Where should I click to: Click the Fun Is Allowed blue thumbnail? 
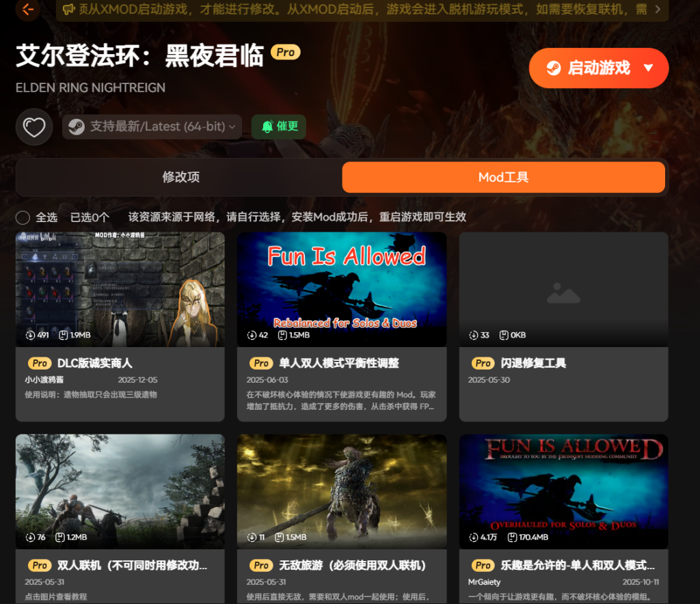coord(342,287)
